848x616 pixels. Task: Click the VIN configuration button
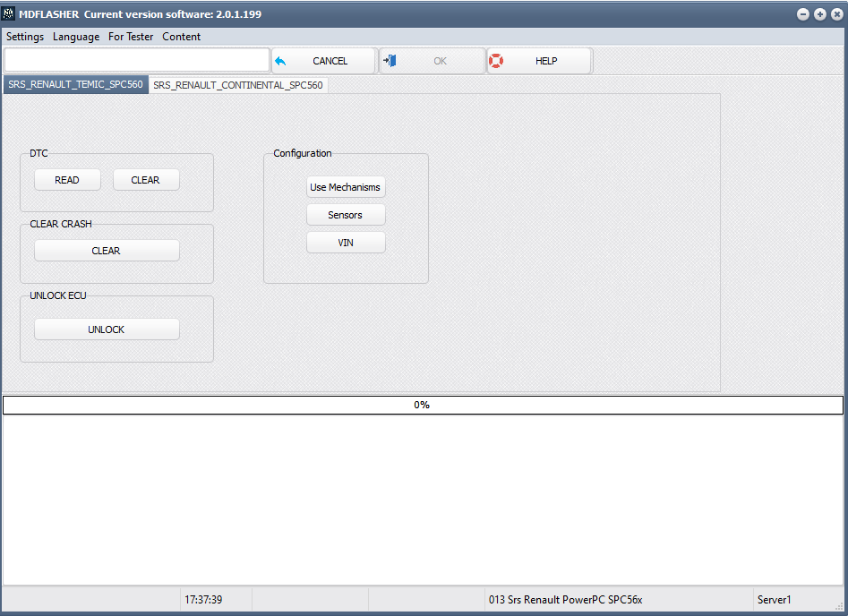[346, 243]
